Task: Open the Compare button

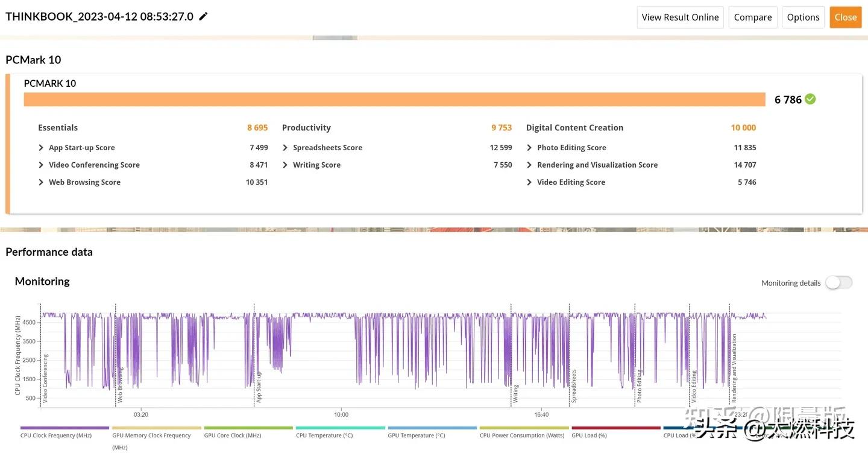Action: [x=753, y=17]
